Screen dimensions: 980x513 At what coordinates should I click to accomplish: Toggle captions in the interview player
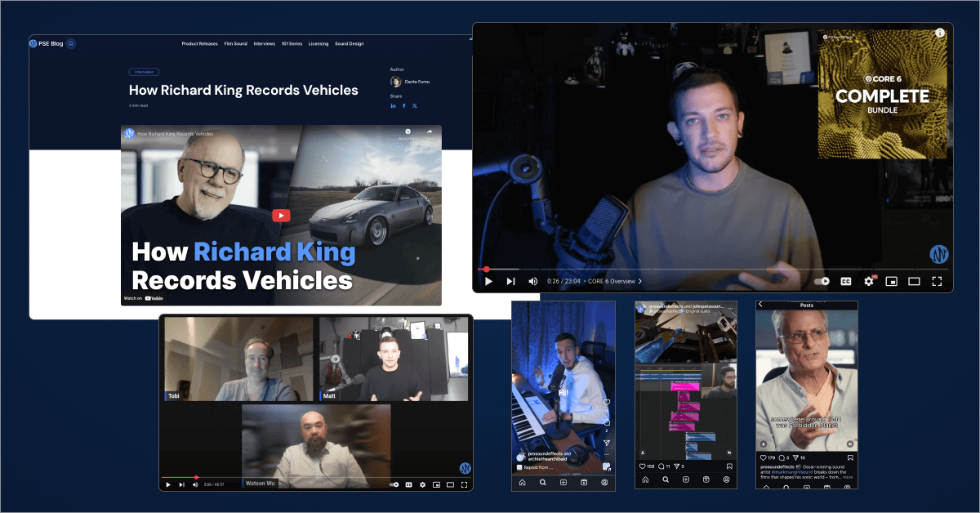pyautogui.click(x=409, y=484)
